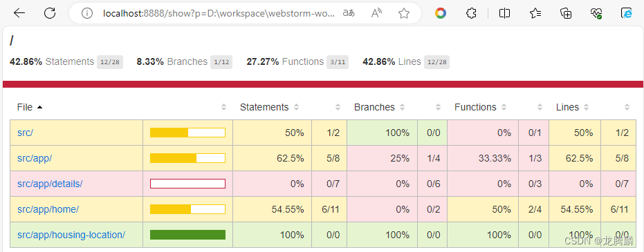
Task: Click the housing-location full green coverage bar
Action: click(x=187, y=235)
